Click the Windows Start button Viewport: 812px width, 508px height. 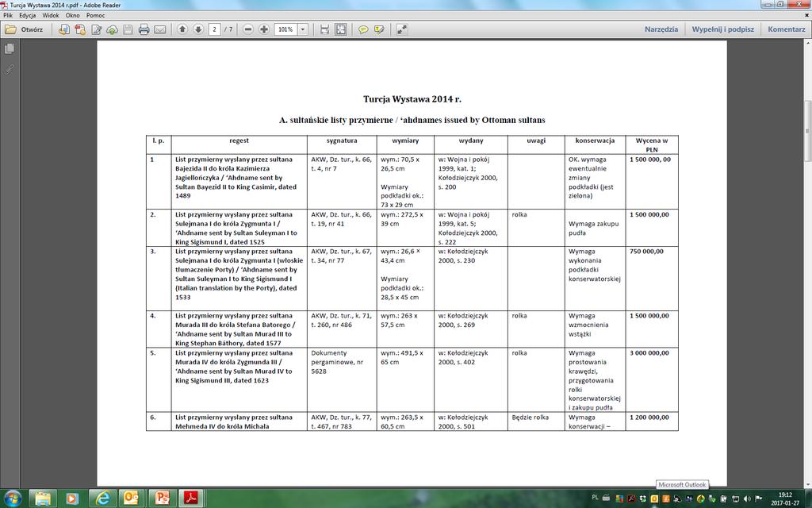pos(12,498)
